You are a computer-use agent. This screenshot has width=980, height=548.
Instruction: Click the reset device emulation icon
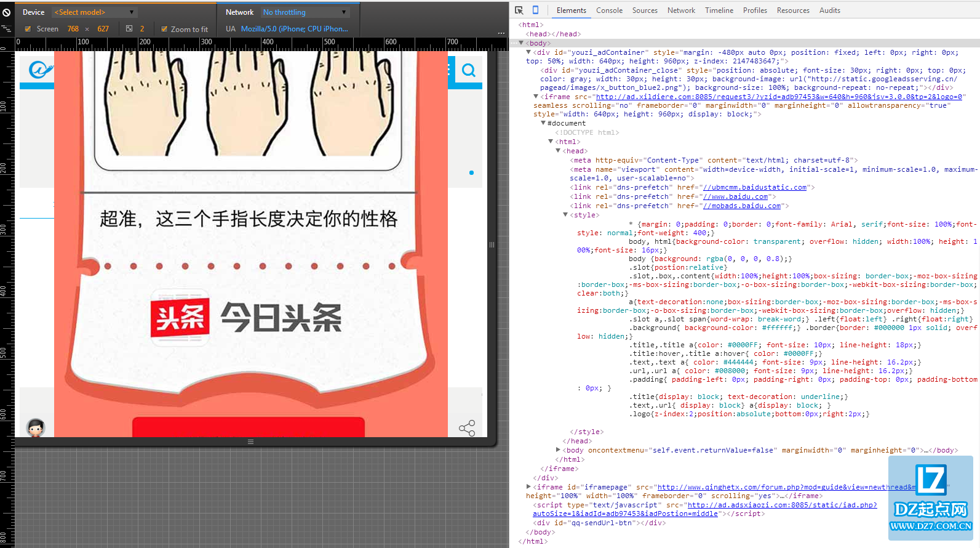(x=7, y=12)
